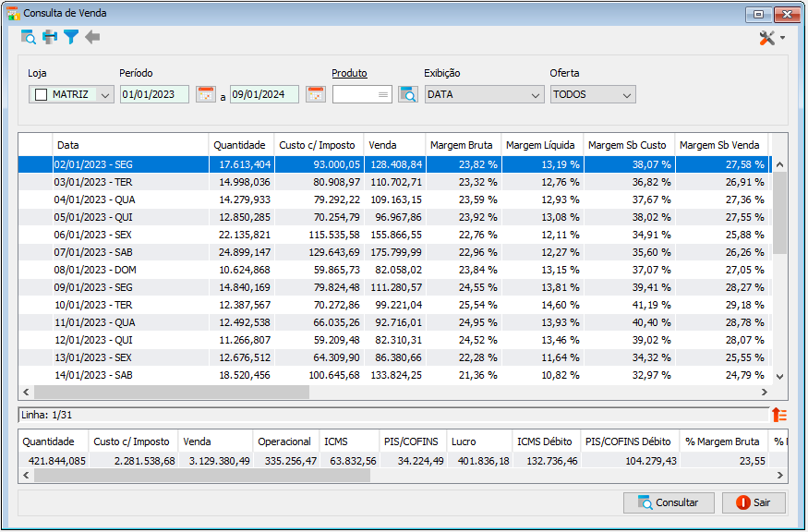Open calendar for start date 01/01/2023
The width and height of the screenshot is (808, 532).
coord(206,94)
